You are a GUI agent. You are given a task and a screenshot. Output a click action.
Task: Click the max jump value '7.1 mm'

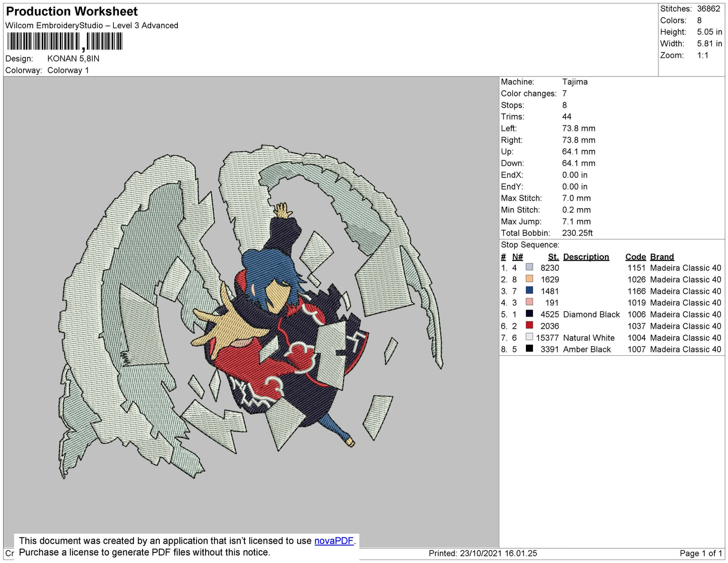tap(576, 221)
